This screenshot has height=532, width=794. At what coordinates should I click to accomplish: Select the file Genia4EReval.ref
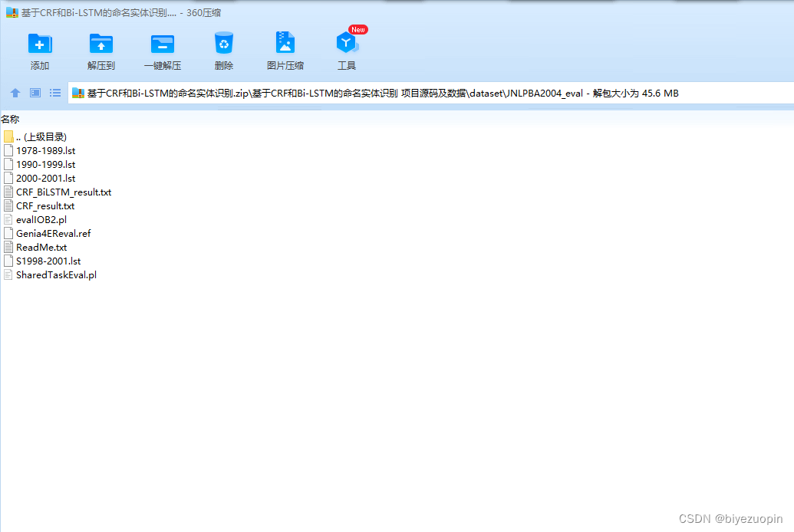(x=54, y=233)
